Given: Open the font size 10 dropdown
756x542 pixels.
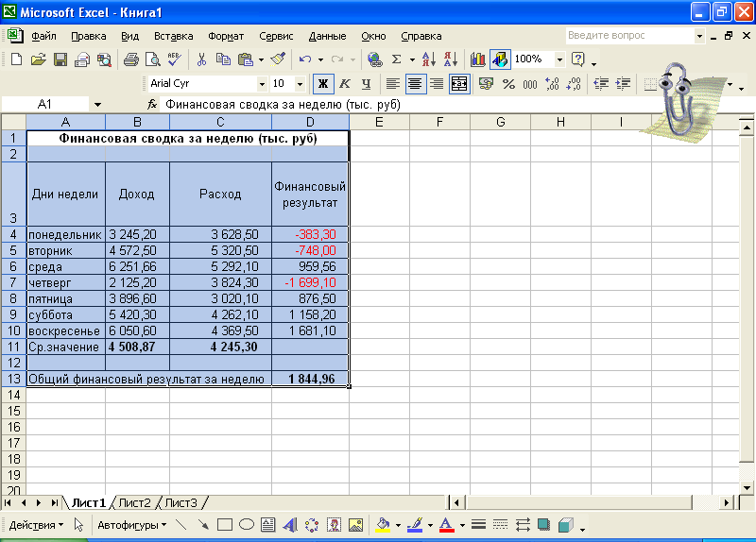Looking at the screenshot, I should tap(300, 84).
